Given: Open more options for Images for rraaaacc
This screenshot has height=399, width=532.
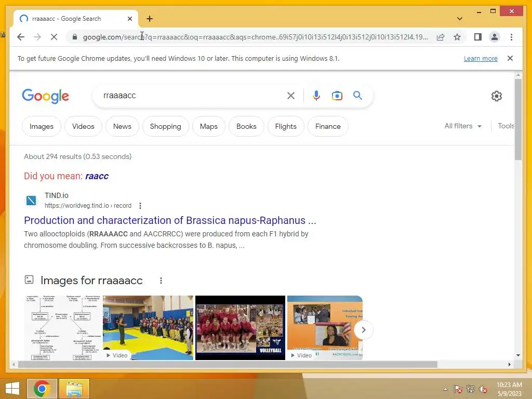Looking at the screenshot, I should [x=161, y=281].
